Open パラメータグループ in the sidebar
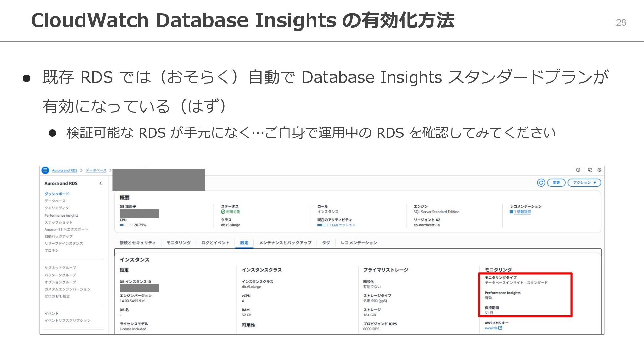Screen dimensions: 644x362 [x=60, y=275]
